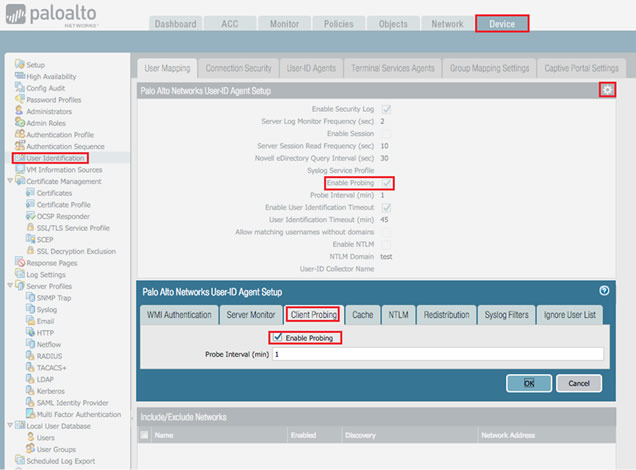This screenshot has width=636, height=470.
Task: Switch to the Redistribution dialog tab
Action: tap(446, 315)
